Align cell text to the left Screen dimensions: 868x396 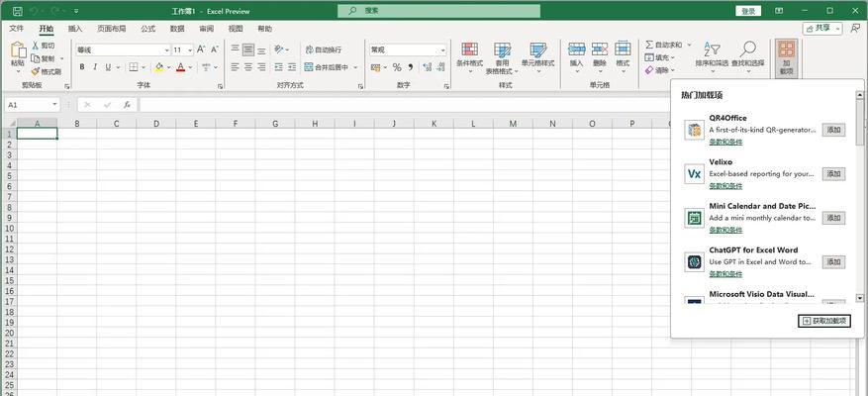point(236,67)
